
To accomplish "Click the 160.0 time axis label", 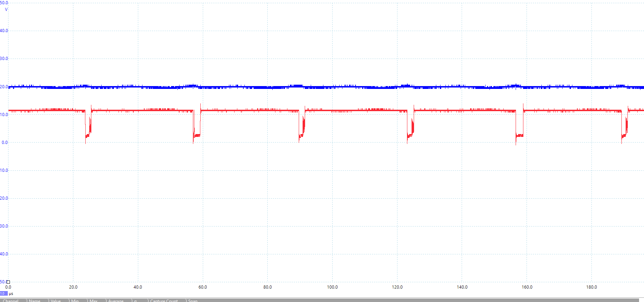I will coord(527,287).
